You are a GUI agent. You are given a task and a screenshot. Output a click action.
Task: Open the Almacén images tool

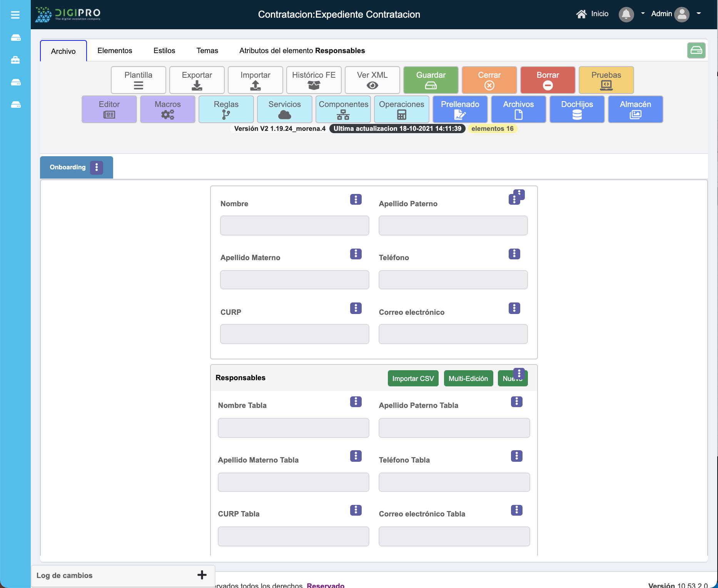click(x=635, y=109)
